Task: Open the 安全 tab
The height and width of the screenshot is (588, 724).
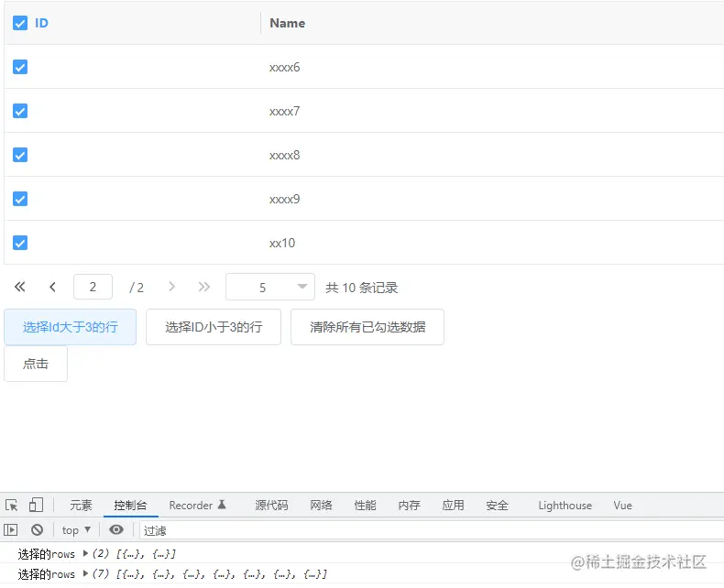Action: [x=498, y=506]
